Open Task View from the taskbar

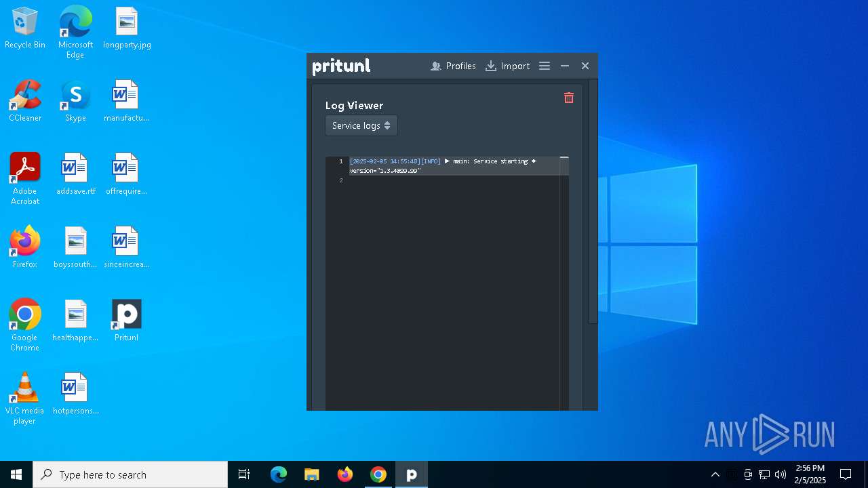(244, 474)
